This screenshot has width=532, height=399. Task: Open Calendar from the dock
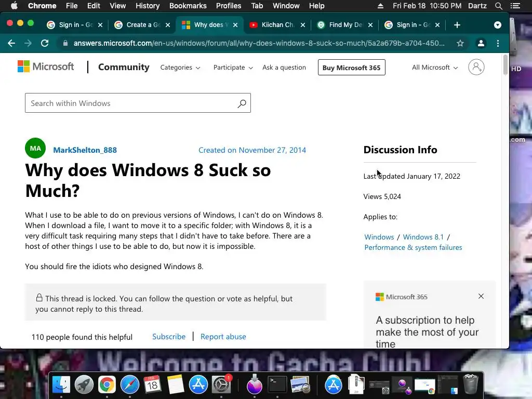click(152, 384)
